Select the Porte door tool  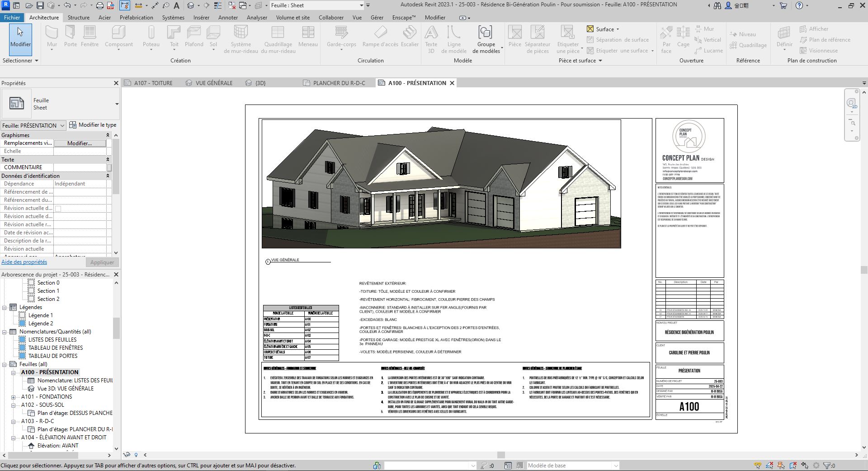[x=70, y=37]
